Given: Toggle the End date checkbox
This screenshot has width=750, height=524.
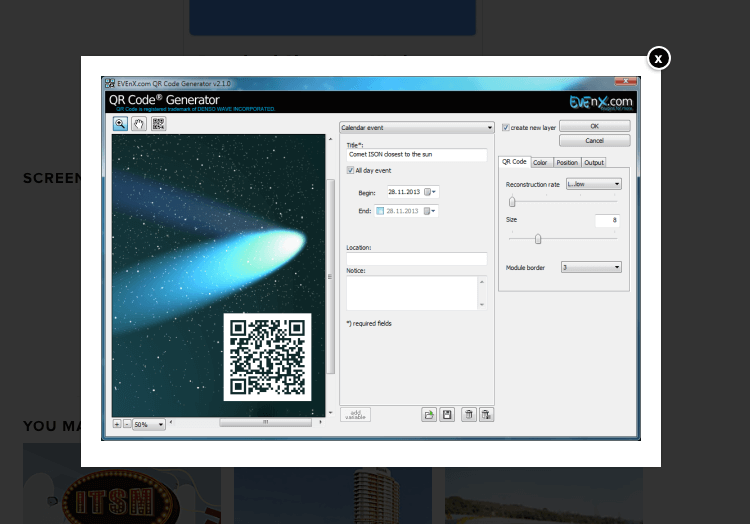Looking at the screenshot, I should point(380,211).
